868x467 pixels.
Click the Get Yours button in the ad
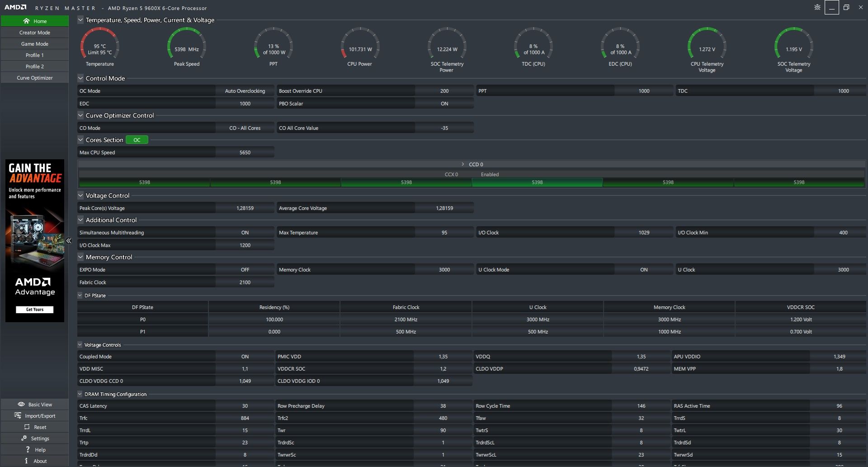coord(35,310)
